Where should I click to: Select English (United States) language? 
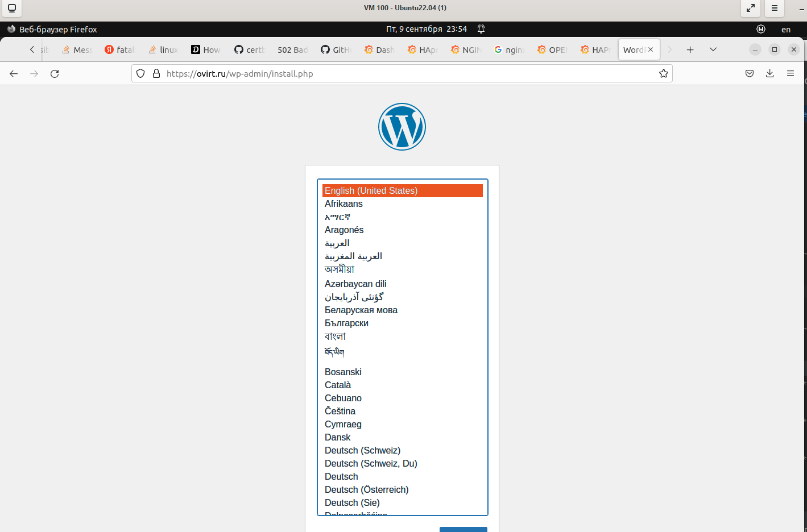tap(403, 190)
